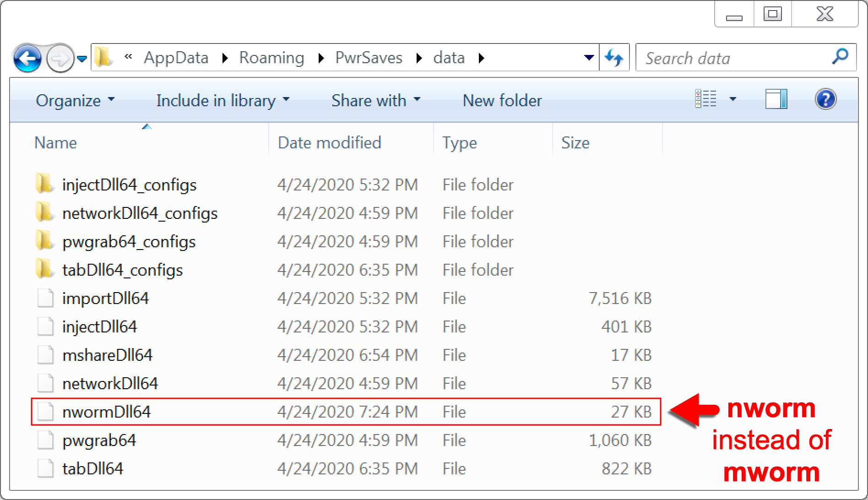Click the 822 KB size value
The image size is (868, 500).
627,469
